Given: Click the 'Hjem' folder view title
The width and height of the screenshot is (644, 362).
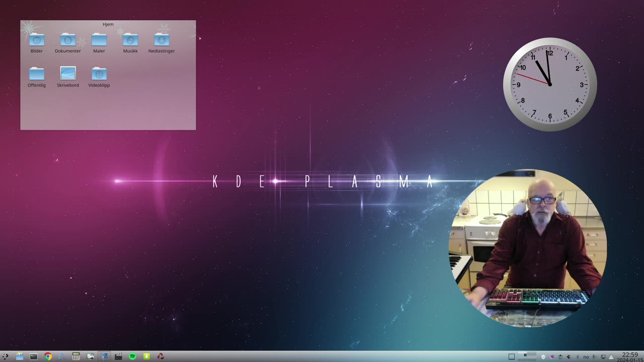Looking at the screenshot, I should tap(108, 24).
